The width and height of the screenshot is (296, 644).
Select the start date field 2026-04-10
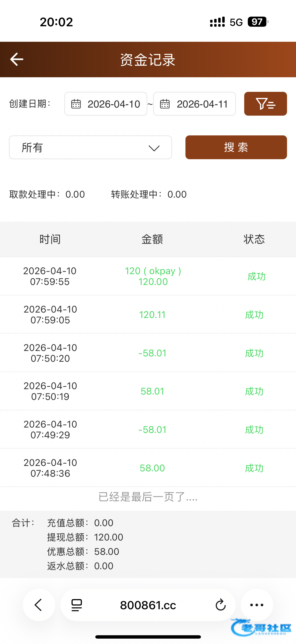[113, 104]
